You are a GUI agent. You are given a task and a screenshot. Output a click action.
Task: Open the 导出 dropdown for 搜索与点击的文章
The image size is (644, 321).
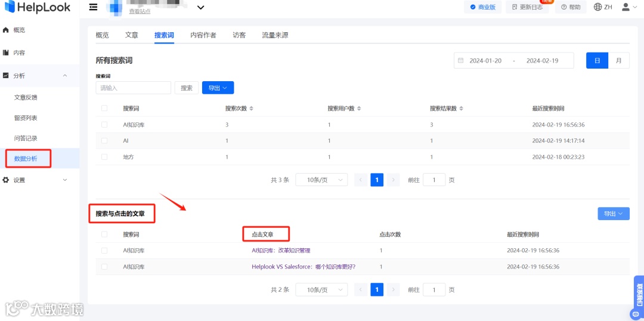pos(614,214)
